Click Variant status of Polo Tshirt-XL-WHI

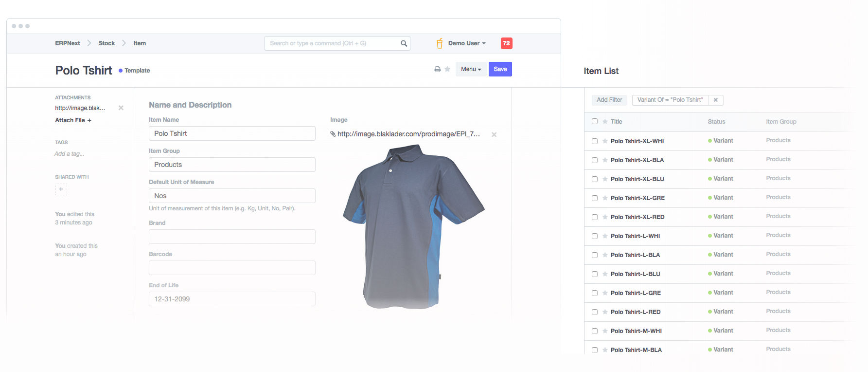click(x=721, y=141)
